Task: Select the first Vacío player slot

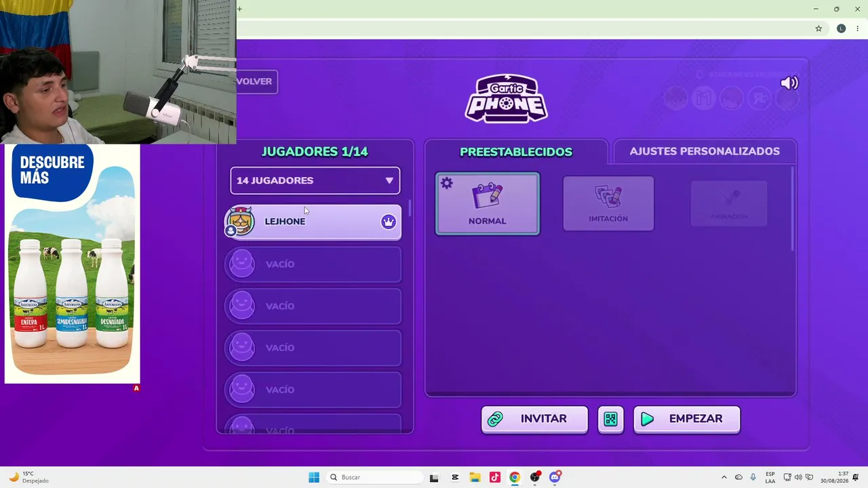Action: point(313,264)
